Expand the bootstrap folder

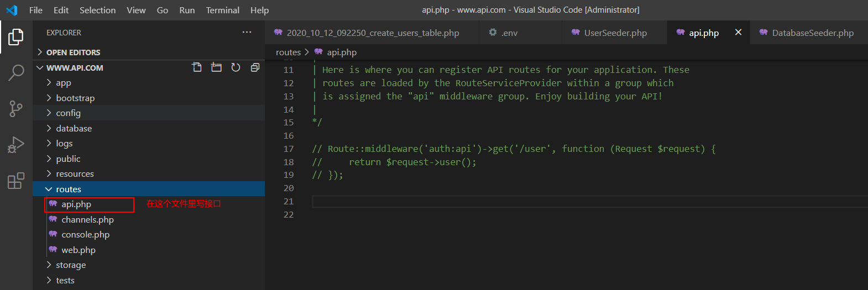(x=149, y=98)
